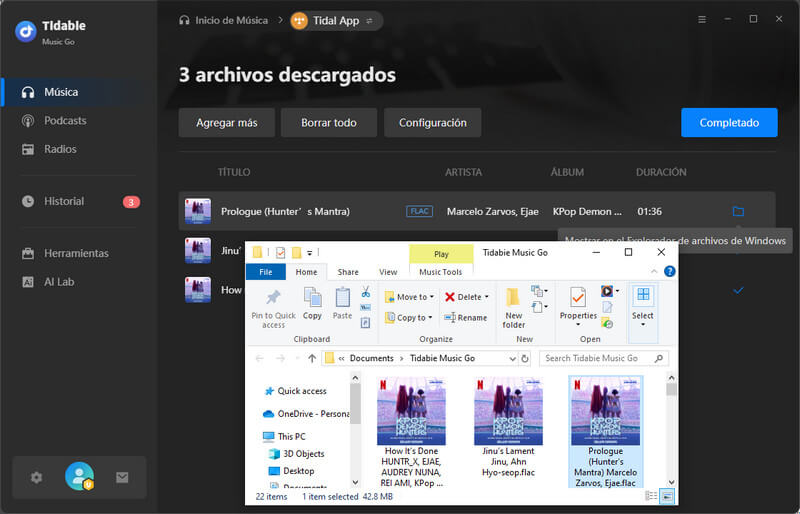Image resolution: width=800 pixels, height=514 pixels.
Task: Open Tidabie hamburger menu
Action: [x=702, y=19]
